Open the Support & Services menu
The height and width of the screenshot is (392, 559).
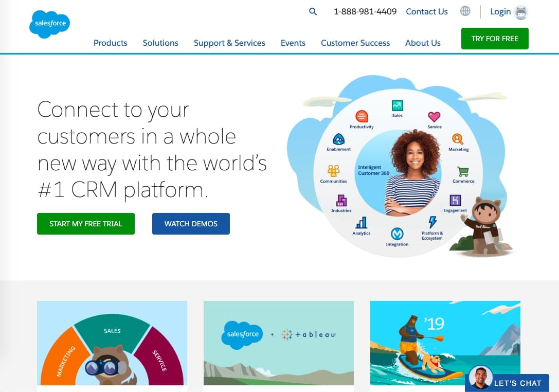pyautogui.click(x=229, y=43)
